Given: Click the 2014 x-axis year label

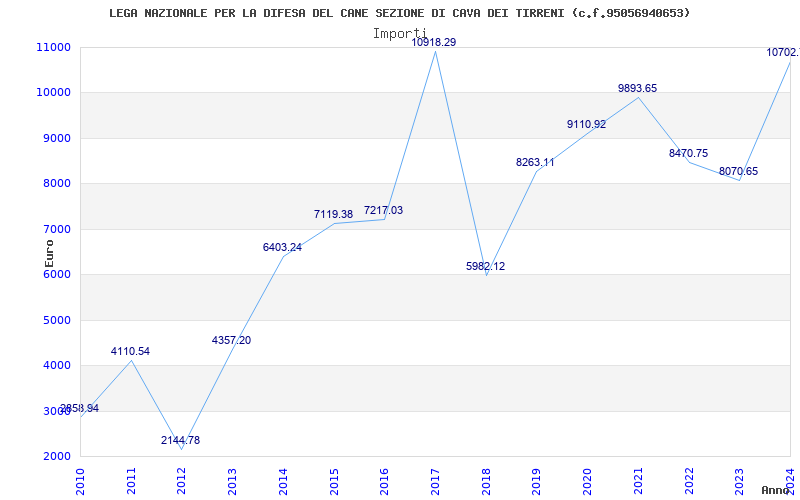Looking at the screenshot, I should click(283, 481).
